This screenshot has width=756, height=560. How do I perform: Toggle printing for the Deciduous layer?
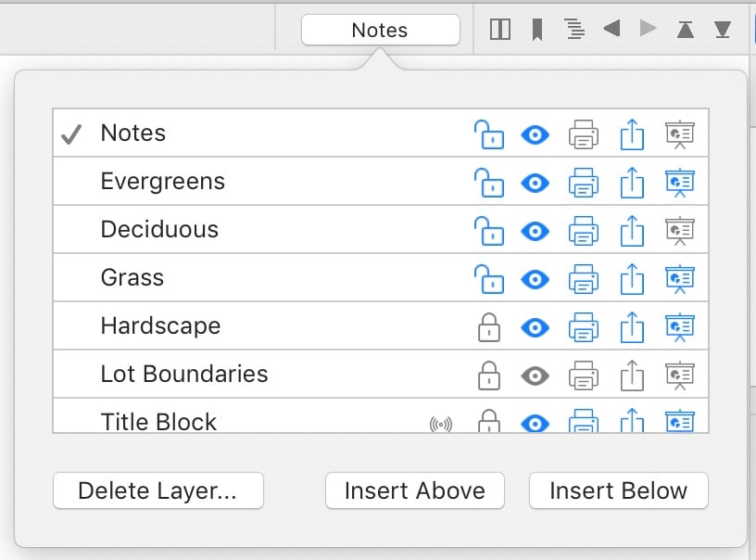[x=583, y=230]
